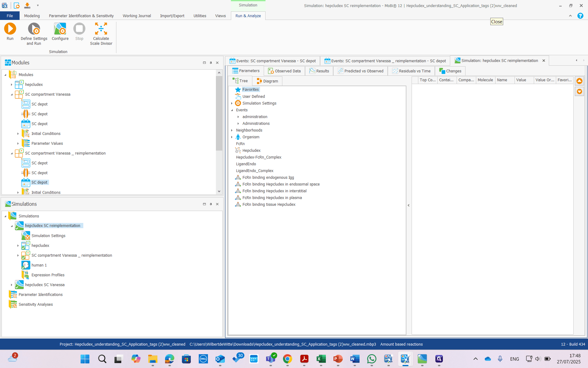Viewport: 588px width, 368px height.
Task: Click the Value column header
Action: point(524,80)
